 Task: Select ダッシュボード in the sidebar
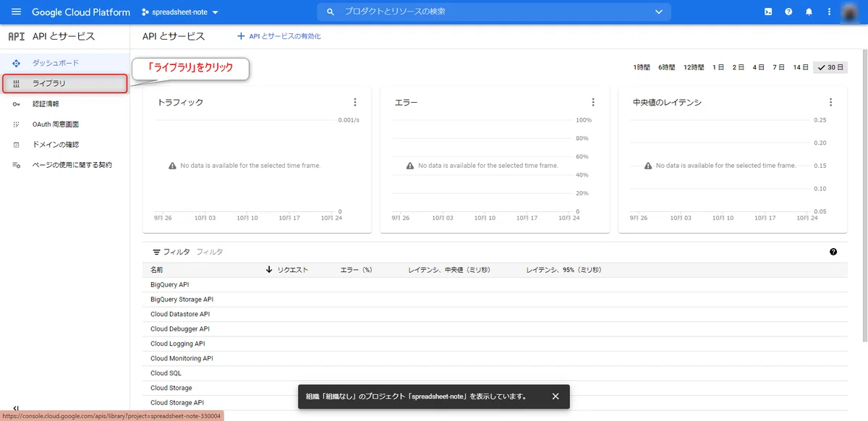coord(65,64)
